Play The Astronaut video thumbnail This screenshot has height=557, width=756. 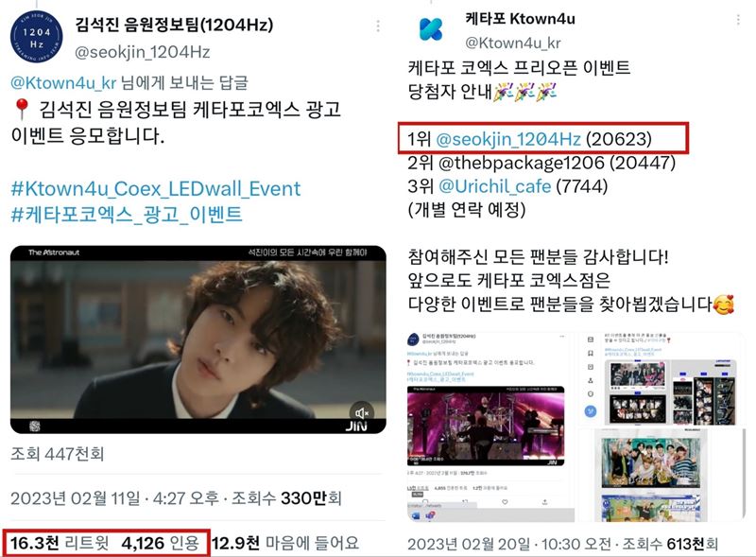[198, 339]
